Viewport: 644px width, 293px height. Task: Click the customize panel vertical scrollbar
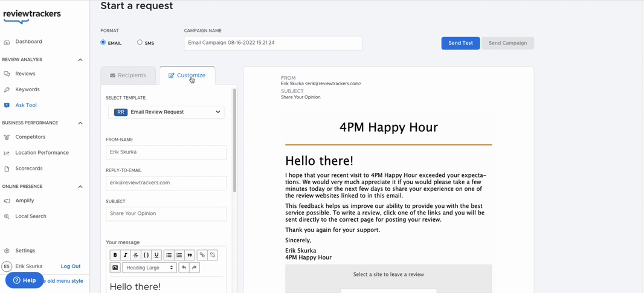click(235, 140)
